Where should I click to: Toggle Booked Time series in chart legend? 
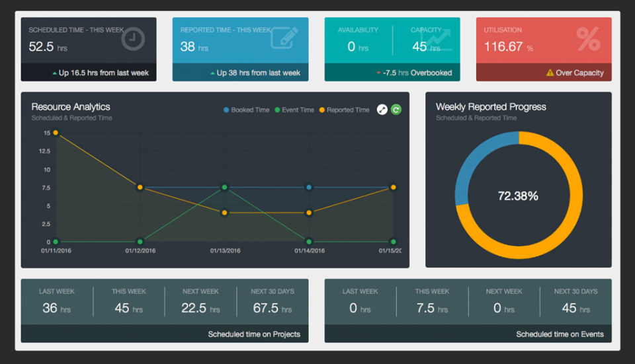(246, 110)
